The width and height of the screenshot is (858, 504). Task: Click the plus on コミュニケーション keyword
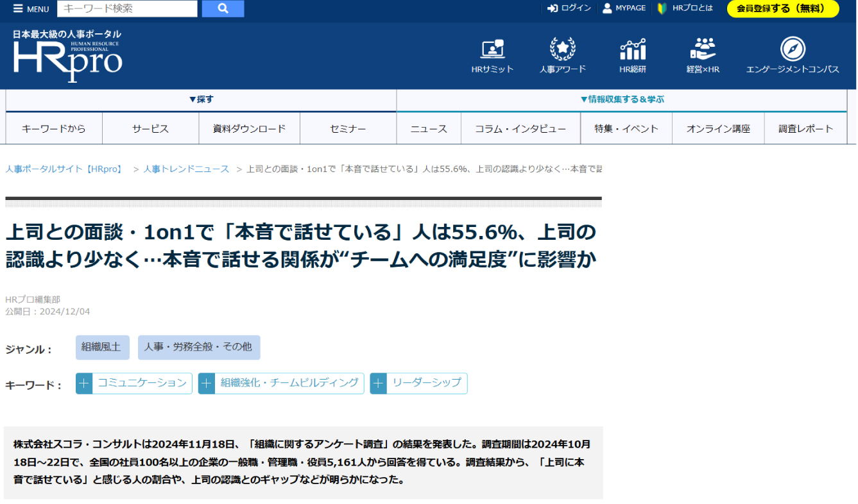pyautogui.click(x=84, y=383)
